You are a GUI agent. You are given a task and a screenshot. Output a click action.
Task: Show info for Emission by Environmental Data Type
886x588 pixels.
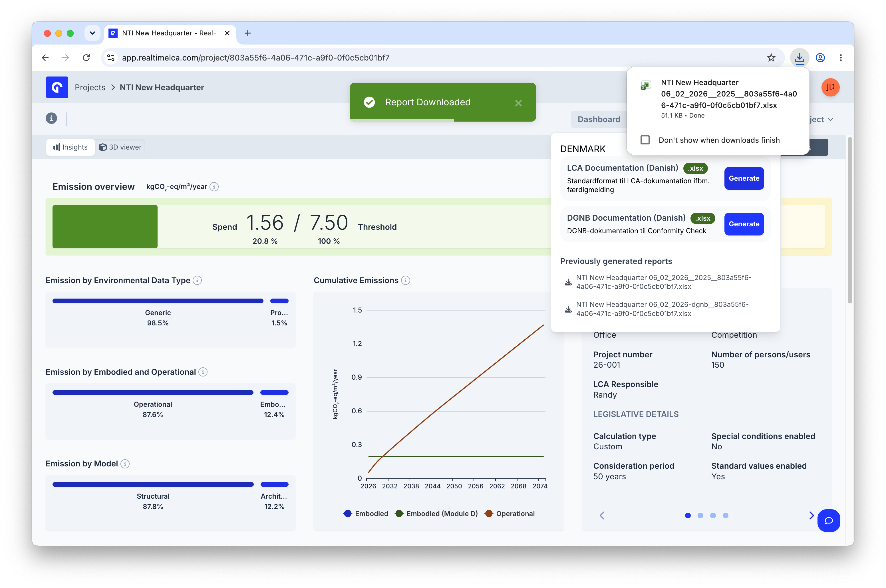[x=197, y=281]
